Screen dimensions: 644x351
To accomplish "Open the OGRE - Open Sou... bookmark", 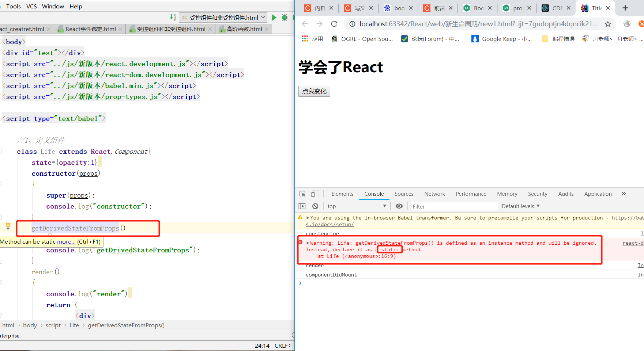I will point(362,39).
